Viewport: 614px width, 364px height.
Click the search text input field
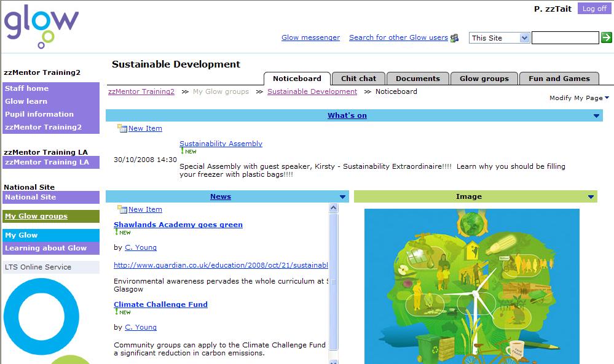(x=565, y=38)
